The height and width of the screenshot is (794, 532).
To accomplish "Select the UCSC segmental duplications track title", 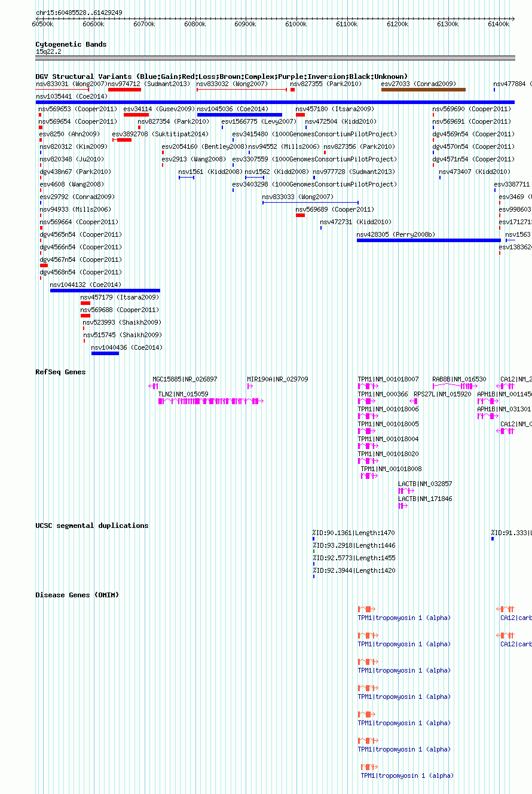I will point(92,526).
